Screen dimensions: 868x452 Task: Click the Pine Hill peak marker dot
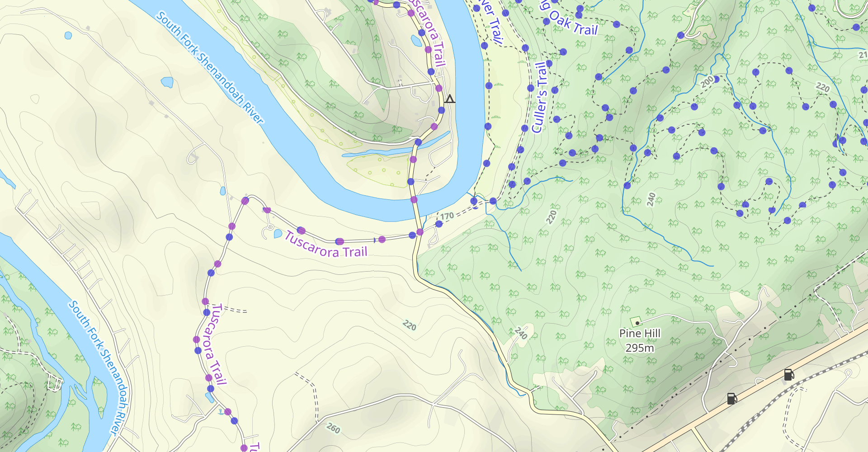(637, 323)
